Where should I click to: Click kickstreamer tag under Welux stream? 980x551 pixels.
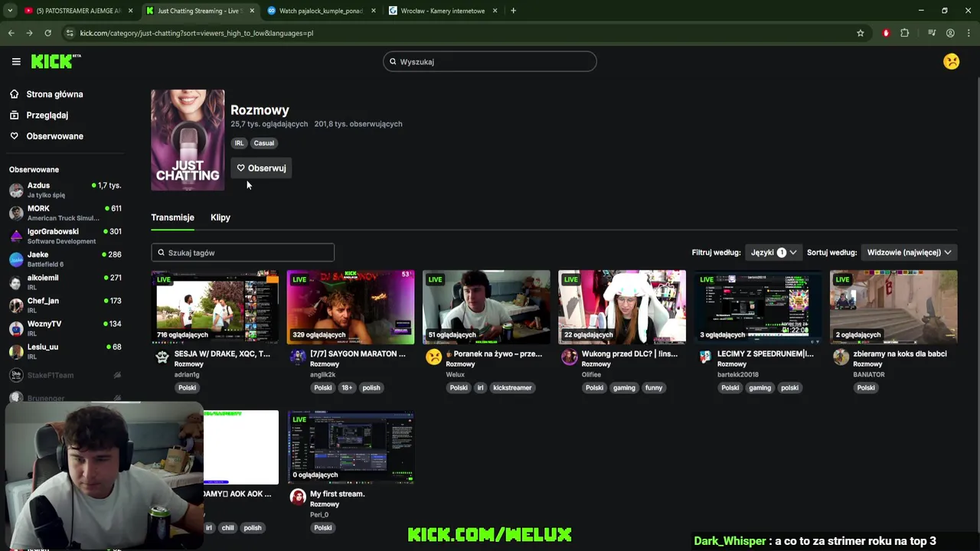pos(512,388)
